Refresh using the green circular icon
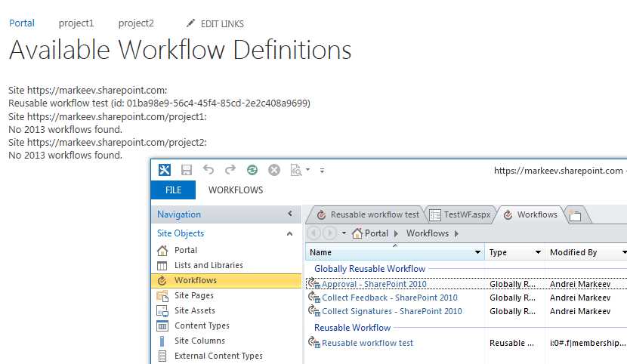This screenshot has height=364, width=627. (252, 170)
